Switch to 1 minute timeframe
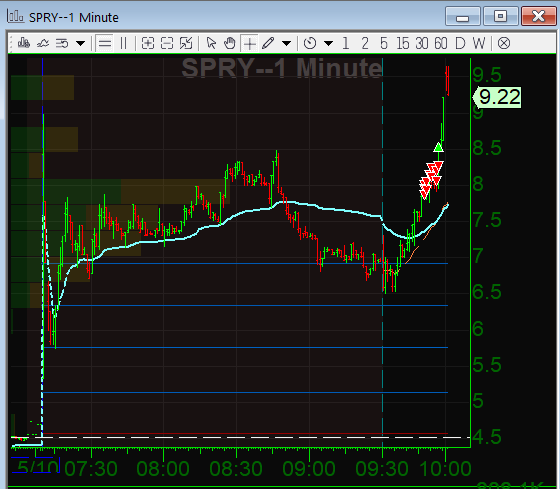 click(x=345, y=44)
